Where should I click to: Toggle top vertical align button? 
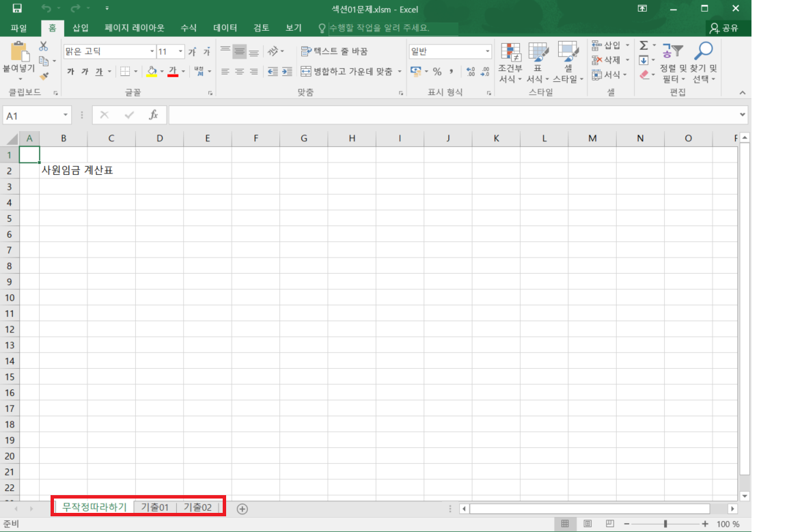tap(225, 51)
